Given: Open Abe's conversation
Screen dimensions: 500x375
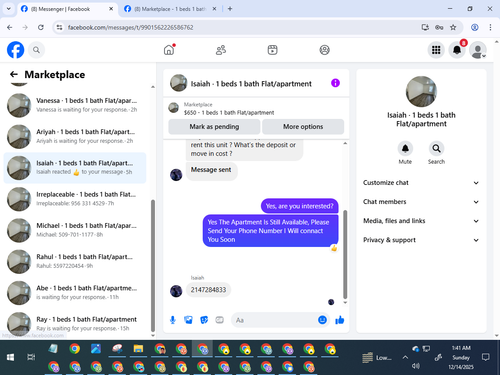Looking at the screenshot, I should coord(75,293).
